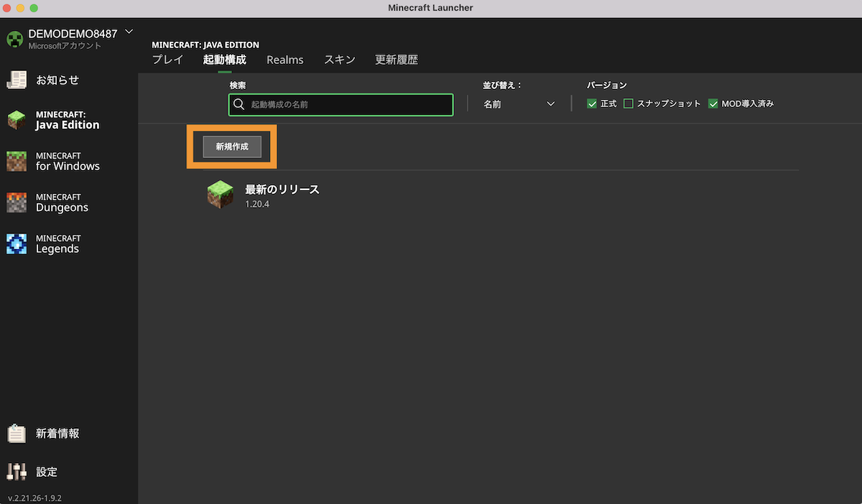Open the Realms tab

click(285, 60)
